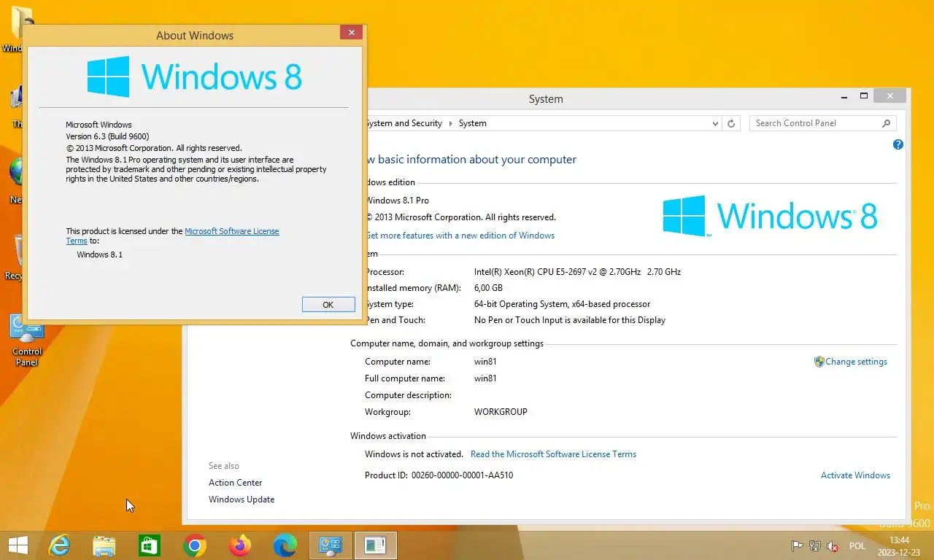Image resolution: width=934 pixels, height=560 pixels.
Task: Open Action Center under See also
Action: (x=235, y=483)
